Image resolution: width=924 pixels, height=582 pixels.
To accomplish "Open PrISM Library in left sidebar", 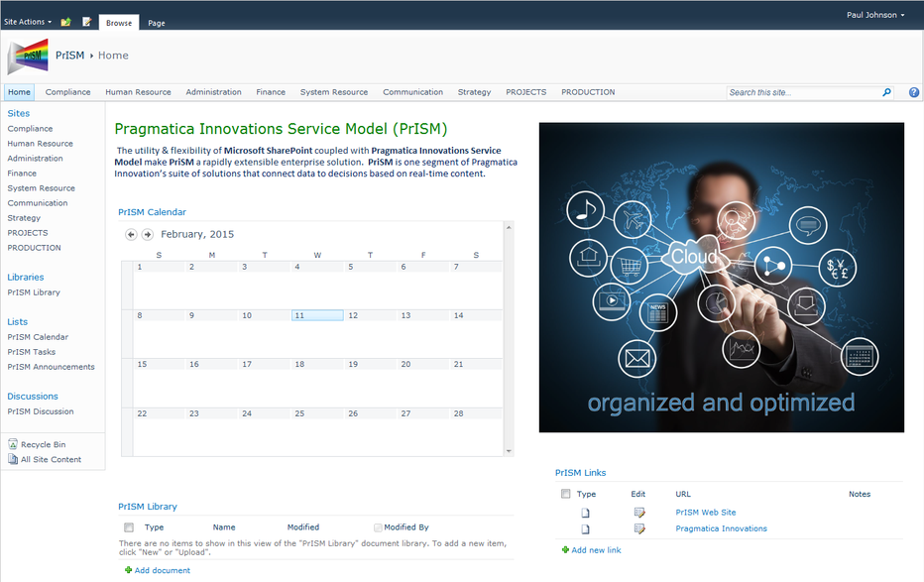I will (x=34, y=292).
